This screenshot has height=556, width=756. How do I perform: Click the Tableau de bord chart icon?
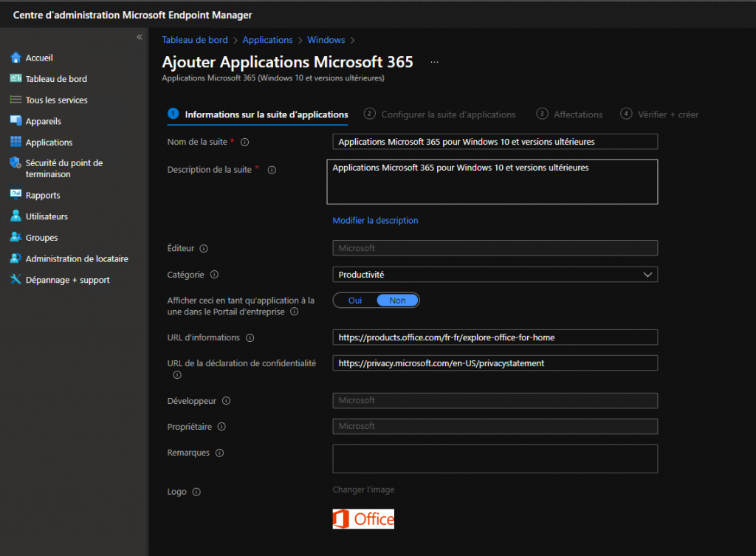[x=16, y=78]
